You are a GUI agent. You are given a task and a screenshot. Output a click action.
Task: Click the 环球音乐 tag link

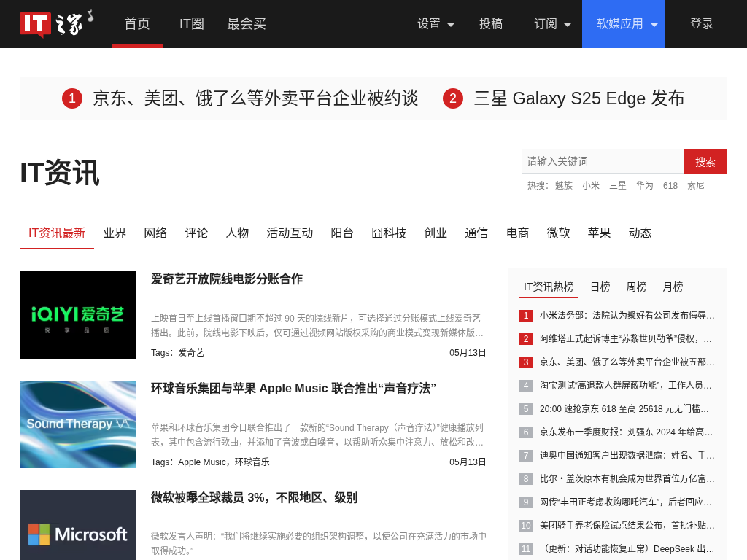(x=252, y=462)
